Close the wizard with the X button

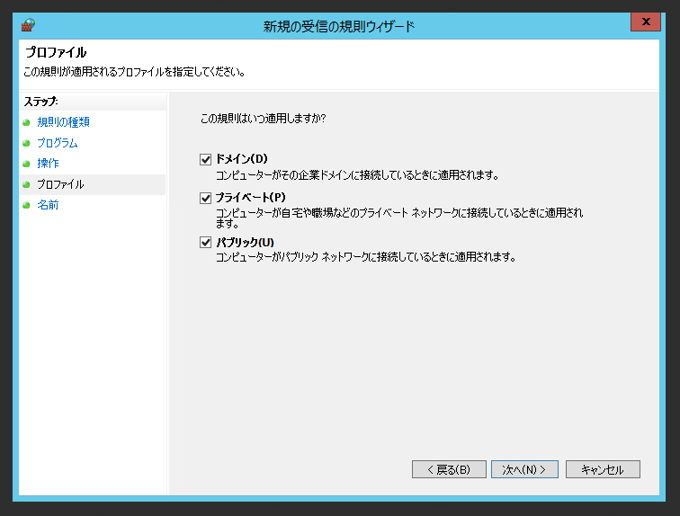point(646,22)
